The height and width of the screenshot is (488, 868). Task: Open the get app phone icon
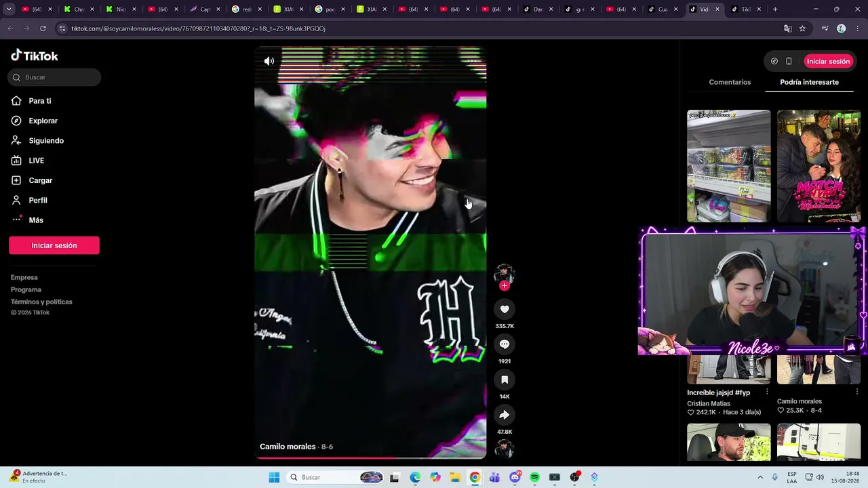click(789, 61)
